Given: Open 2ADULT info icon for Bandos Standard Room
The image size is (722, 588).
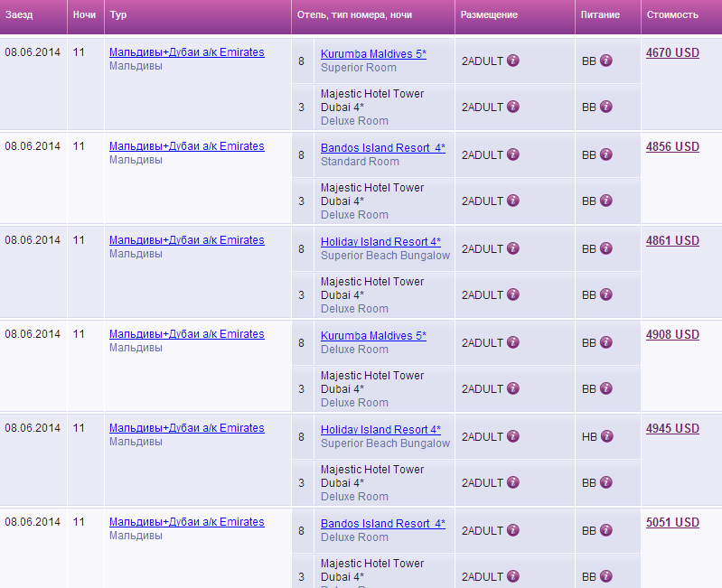Looking at the screenshot, I should (x=513, y=154).
